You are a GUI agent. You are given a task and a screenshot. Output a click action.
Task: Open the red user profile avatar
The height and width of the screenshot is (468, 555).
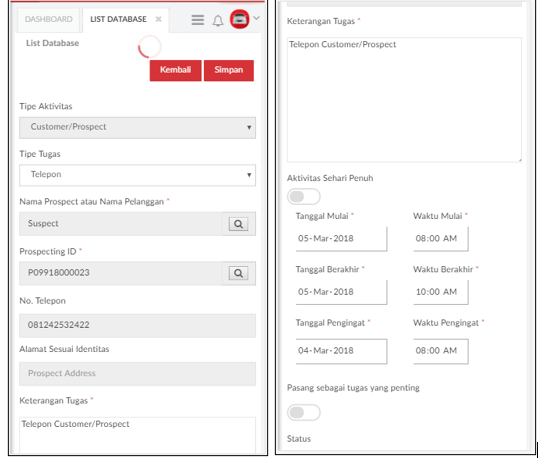240,19
